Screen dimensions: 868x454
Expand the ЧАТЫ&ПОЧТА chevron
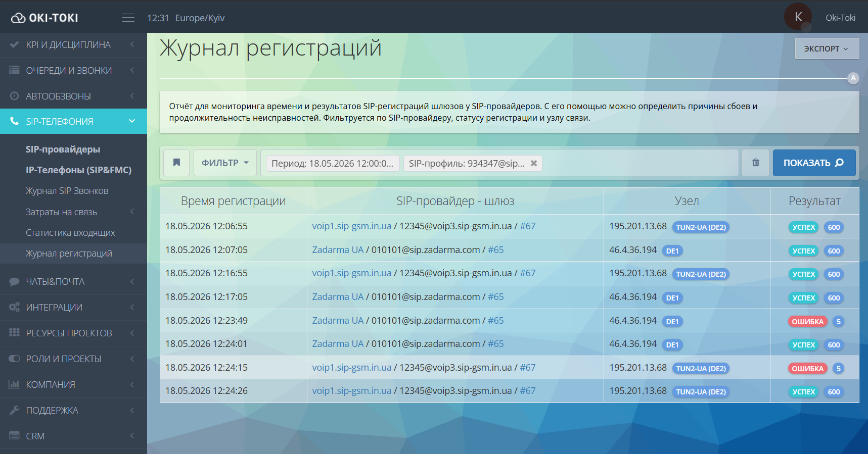point(132,281)
